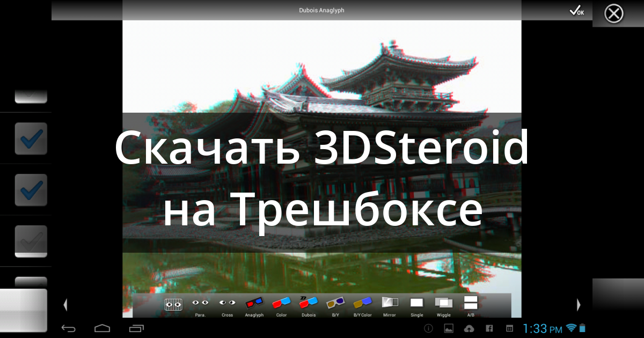The height and width of the screenshot is (338, 644).
Task: Open the calendar notification icon
Action: [510, 328]
